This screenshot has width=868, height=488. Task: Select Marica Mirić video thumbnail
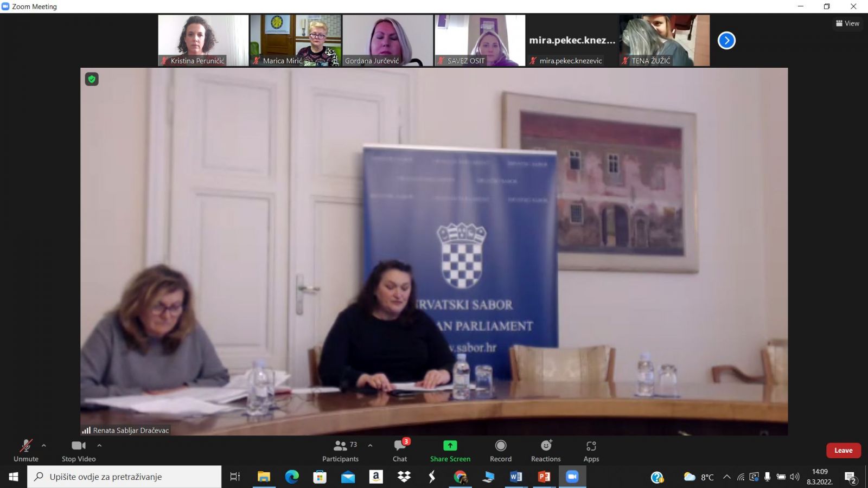click(296, 40)
